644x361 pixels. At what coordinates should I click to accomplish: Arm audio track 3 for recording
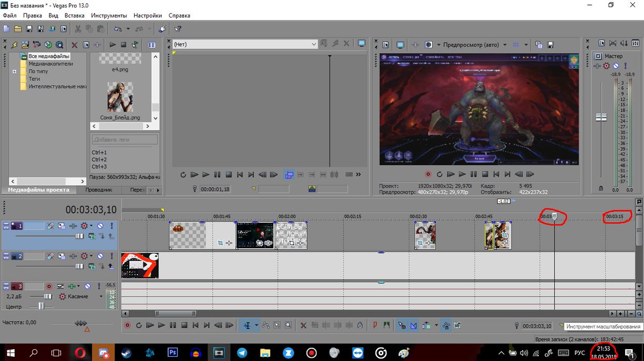tap(49, 286)
